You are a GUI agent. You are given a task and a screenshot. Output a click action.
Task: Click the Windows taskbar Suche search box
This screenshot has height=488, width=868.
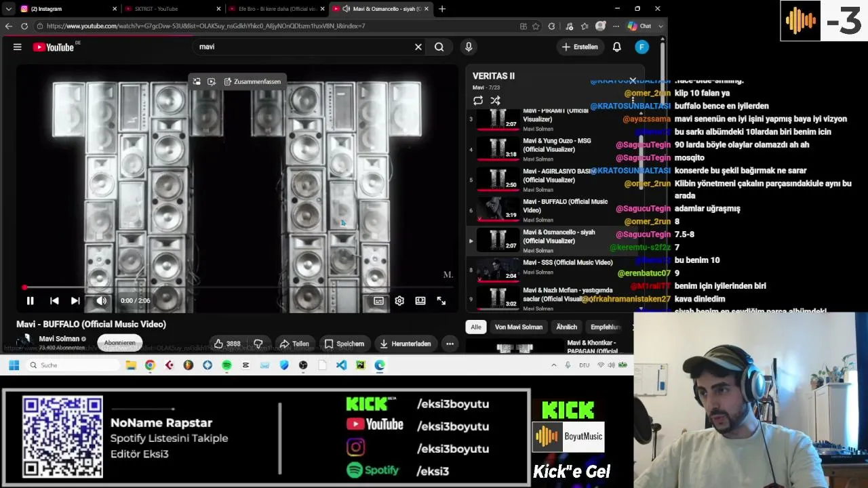coord(73,365)
